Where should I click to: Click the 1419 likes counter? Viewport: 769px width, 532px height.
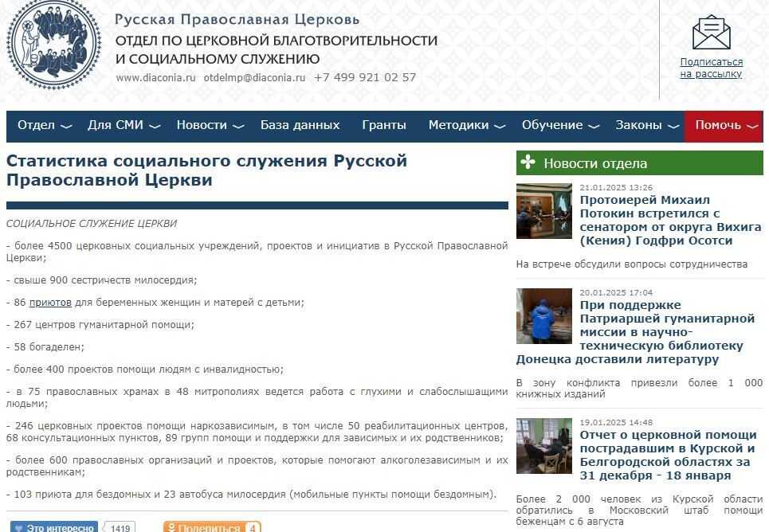(120, 527)
